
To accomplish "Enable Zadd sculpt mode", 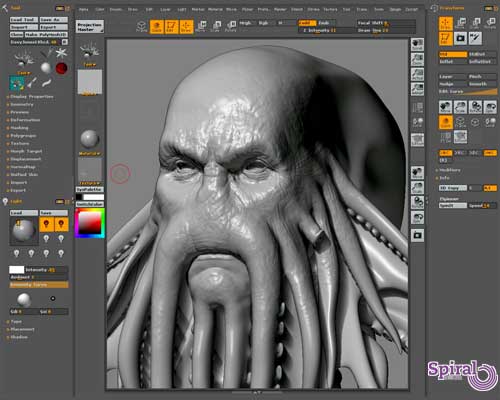I will click(x=306, y=23).
